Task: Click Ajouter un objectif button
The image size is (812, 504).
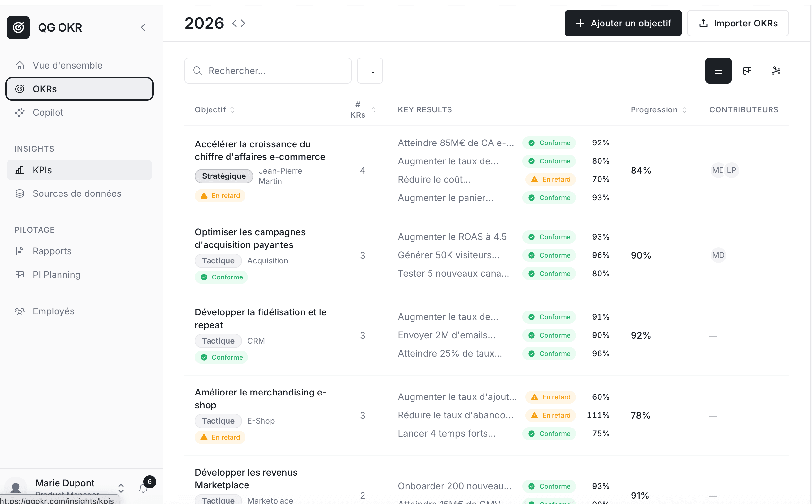Action: coord(623,23)
